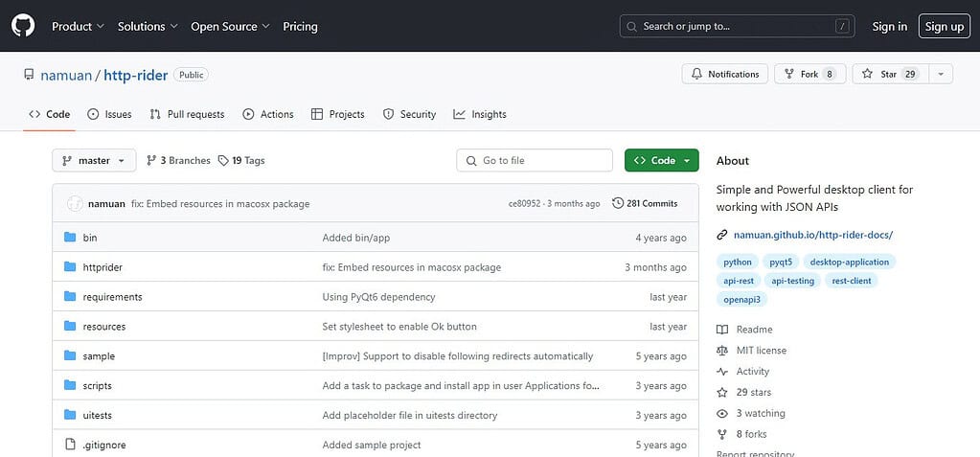Open namuan.github.io/http-rider-docs/ link
Viewport: 980px width, 457px height.
click(813, 235)
